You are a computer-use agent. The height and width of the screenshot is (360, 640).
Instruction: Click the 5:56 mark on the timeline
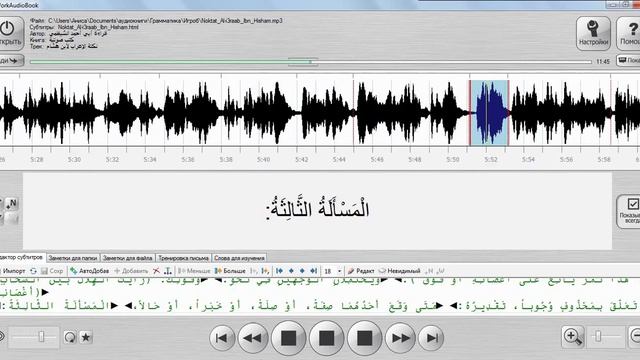(x=566, y=160)
